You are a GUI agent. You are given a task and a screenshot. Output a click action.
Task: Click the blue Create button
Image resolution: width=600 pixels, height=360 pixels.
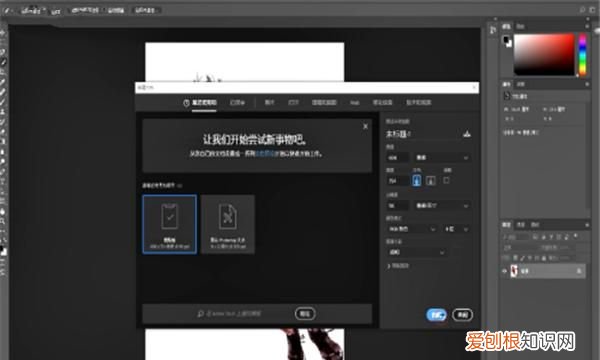click(x=437, y=315)
